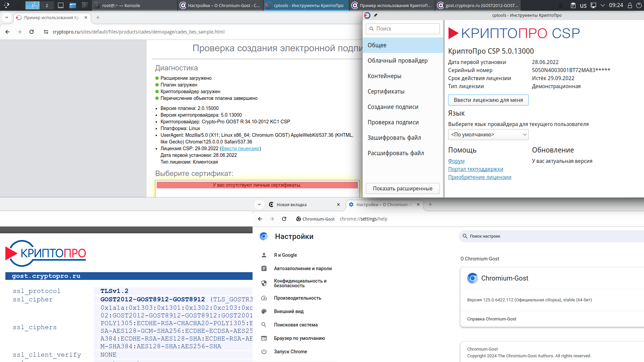The width and height of the screenshot is (644, 362).
Task: Open 'Контейнеры' in the cptools sidebar
Action: coord(403,76)
